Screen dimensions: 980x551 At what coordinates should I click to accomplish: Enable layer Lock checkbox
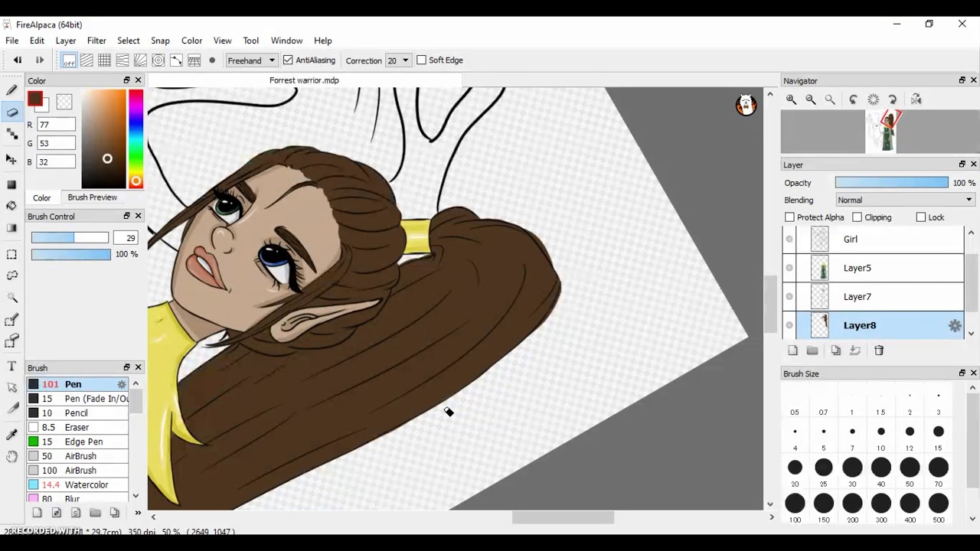[x=921, y=217]
